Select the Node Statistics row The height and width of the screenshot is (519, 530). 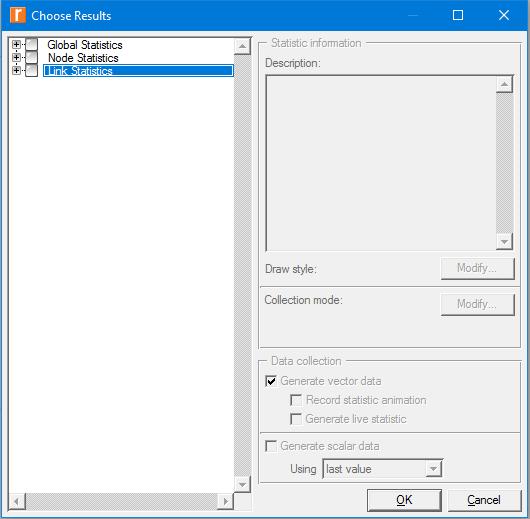click(83, 58)
